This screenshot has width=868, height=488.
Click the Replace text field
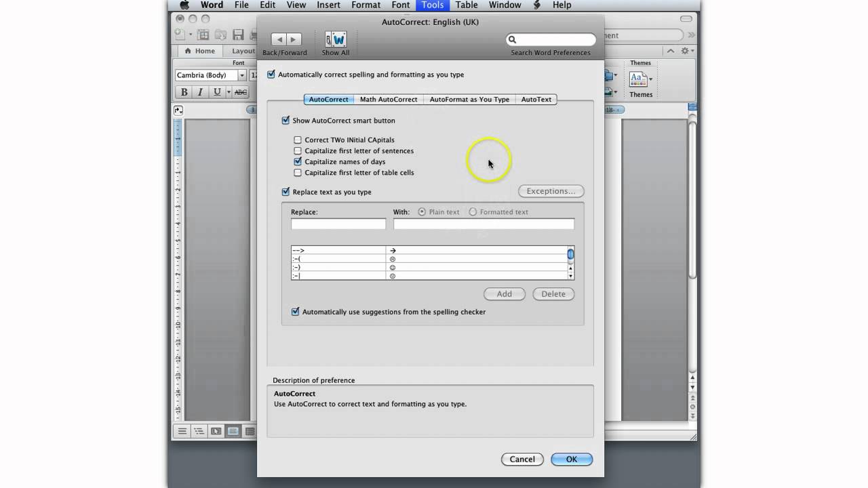[338, 224]
